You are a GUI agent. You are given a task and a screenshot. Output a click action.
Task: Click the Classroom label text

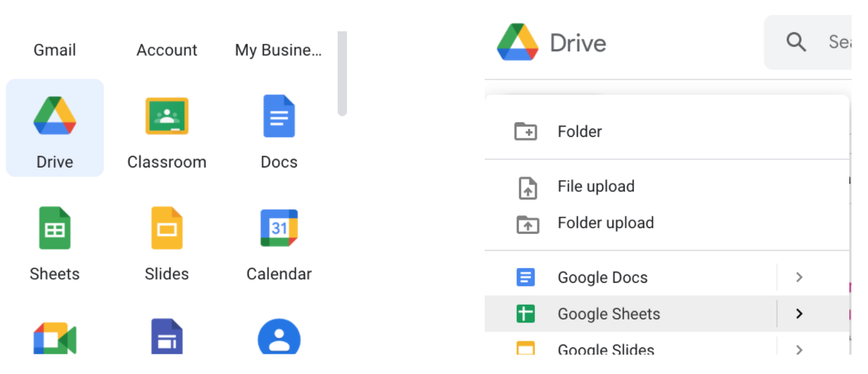166,162
